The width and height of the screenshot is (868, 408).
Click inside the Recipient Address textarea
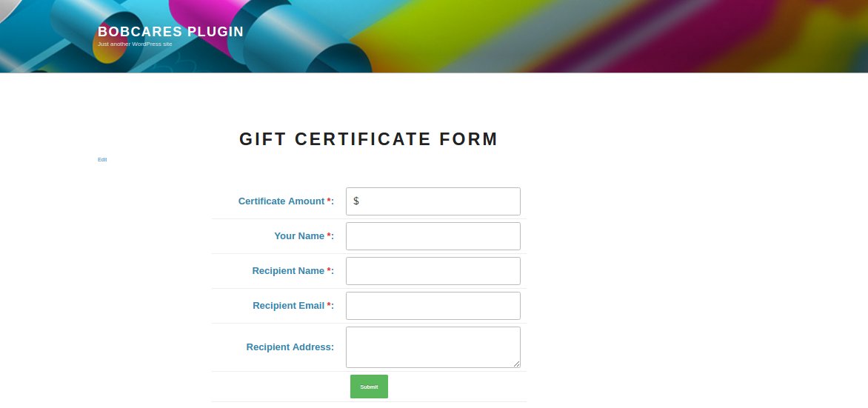[433, 347]
